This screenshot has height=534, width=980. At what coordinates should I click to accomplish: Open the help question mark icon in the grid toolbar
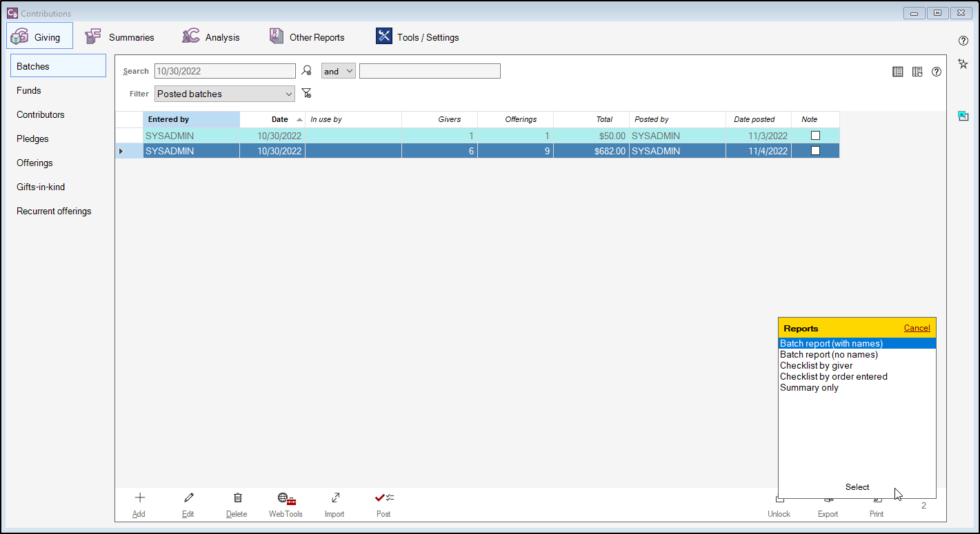pyautogui.click(x=936, y=72)
